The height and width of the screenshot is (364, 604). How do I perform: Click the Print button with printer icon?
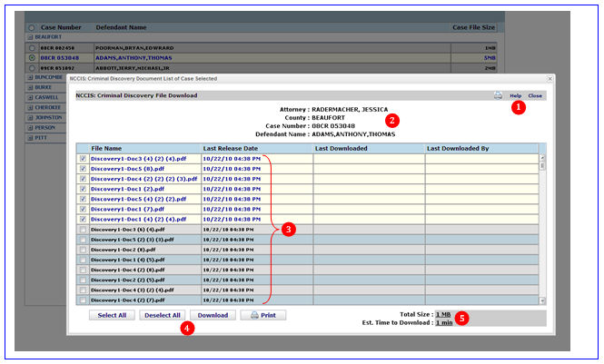pos(263,316)
